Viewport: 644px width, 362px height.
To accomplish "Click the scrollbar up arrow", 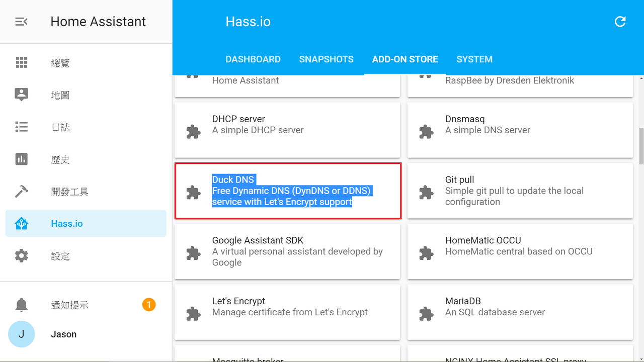I will pos(641,78).
